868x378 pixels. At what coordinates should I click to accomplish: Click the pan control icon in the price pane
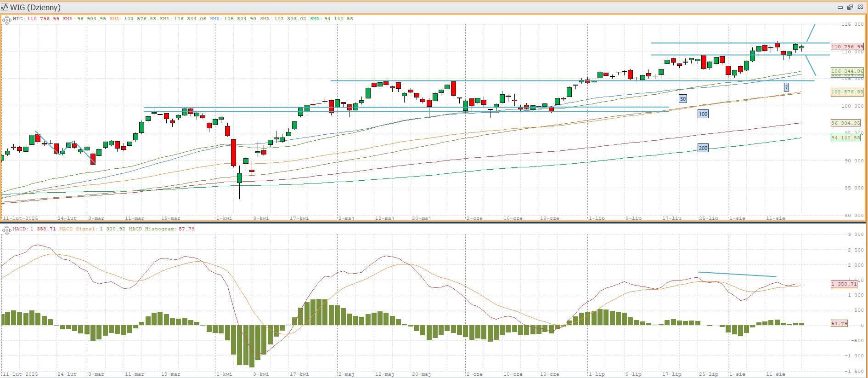6,20
